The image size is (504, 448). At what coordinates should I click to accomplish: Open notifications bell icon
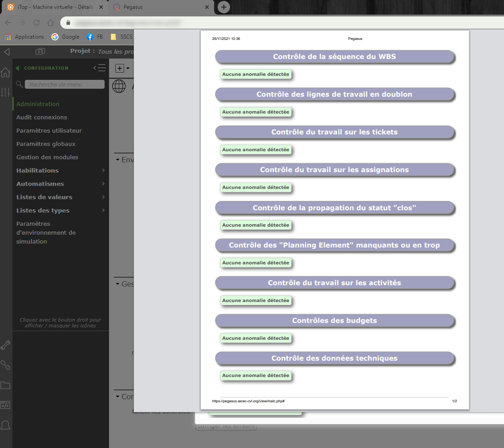(x=5, y=425)
